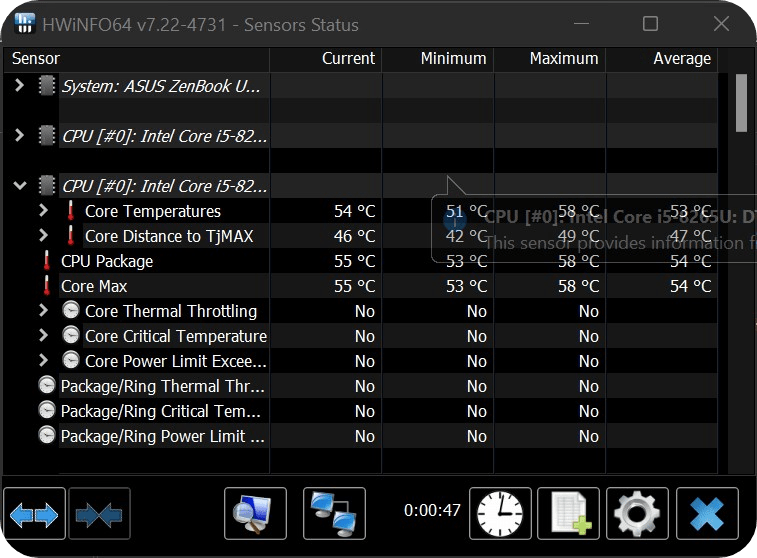Image resolution: width=757 pixels, height=558 pixels.
Task: Click the Sensor column header
Action: [137, 59]
